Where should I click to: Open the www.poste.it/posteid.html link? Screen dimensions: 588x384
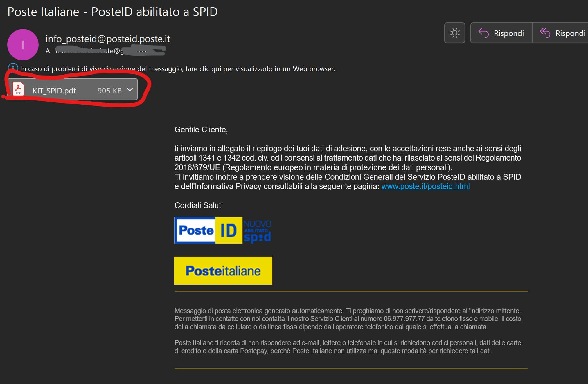tap(425, 186)
